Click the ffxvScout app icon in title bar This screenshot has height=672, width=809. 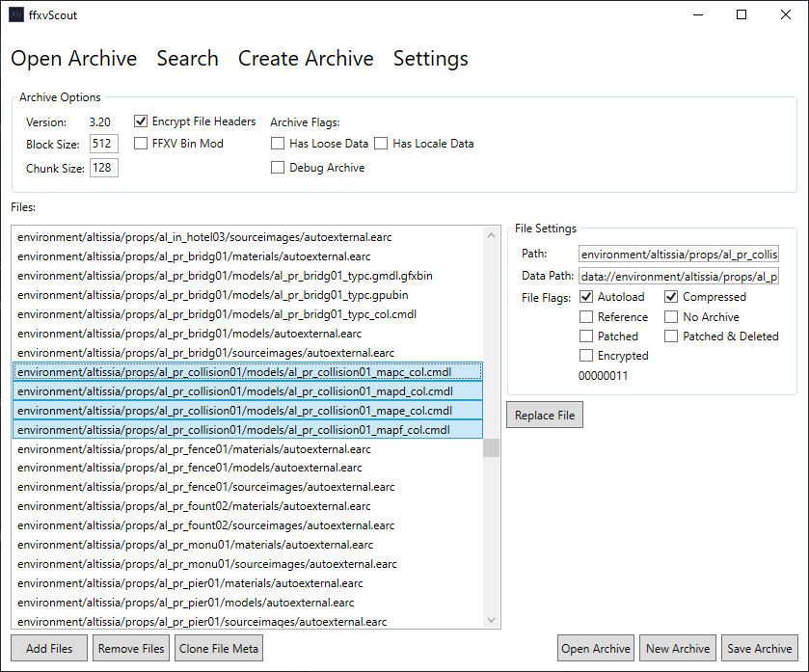click(x=16, y=14)
